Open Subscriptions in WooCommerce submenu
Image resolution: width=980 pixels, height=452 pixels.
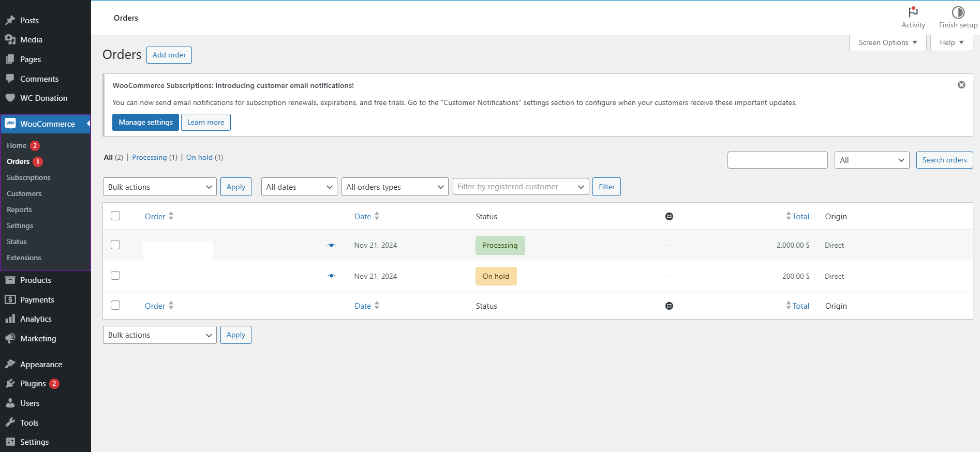[x=28, y=177]
